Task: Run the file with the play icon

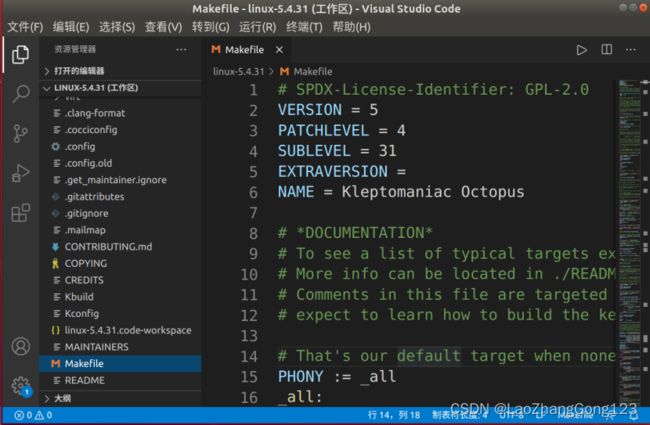Action: point(581,50)
